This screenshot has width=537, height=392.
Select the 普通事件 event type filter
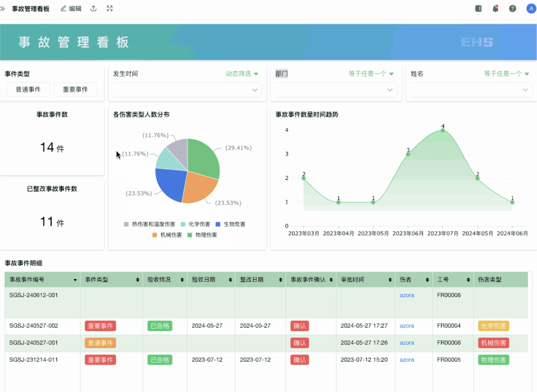pyautogui.click(x=28, y=90)
